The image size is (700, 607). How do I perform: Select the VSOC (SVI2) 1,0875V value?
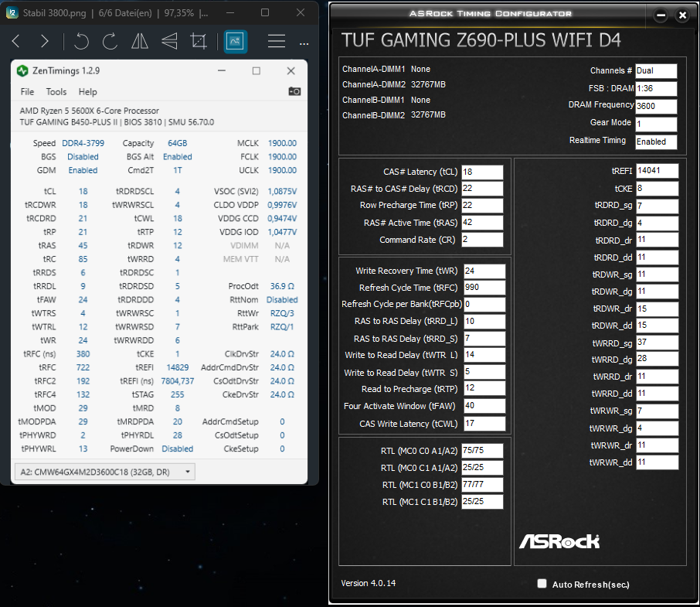[282, 191]
